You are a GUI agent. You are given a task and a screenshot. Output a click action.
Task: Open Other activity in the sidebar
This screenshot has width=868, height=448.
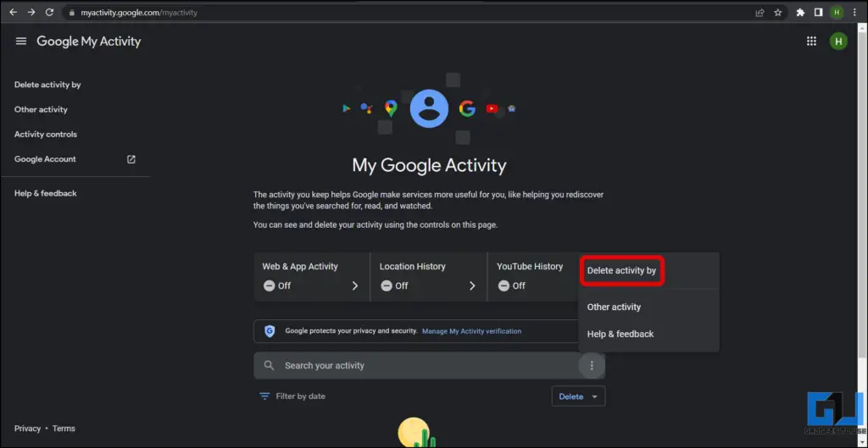(41, 109)
